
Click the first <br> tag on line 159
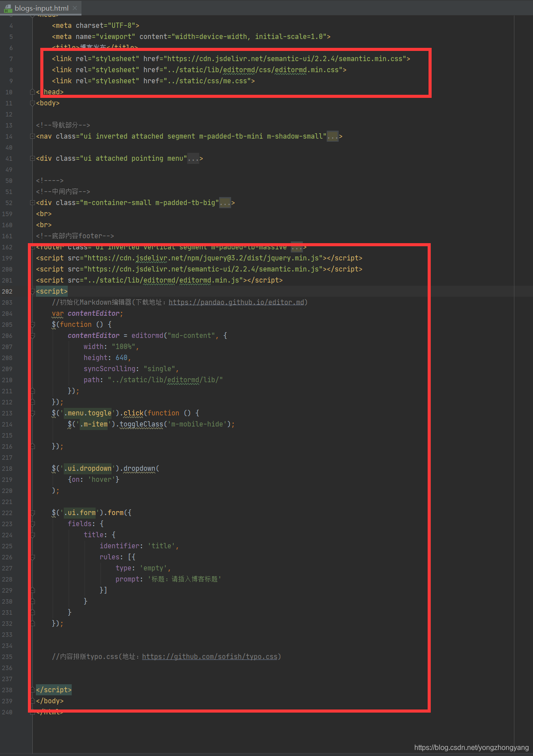(x=44, y=214)
